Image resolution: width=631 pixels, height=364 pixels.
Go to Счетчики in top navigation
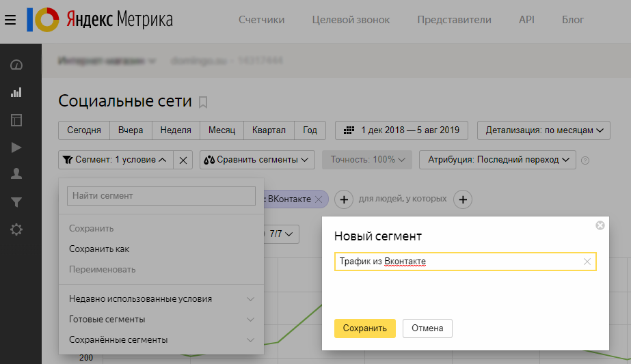pyautogui.click(x=262, y=20)
